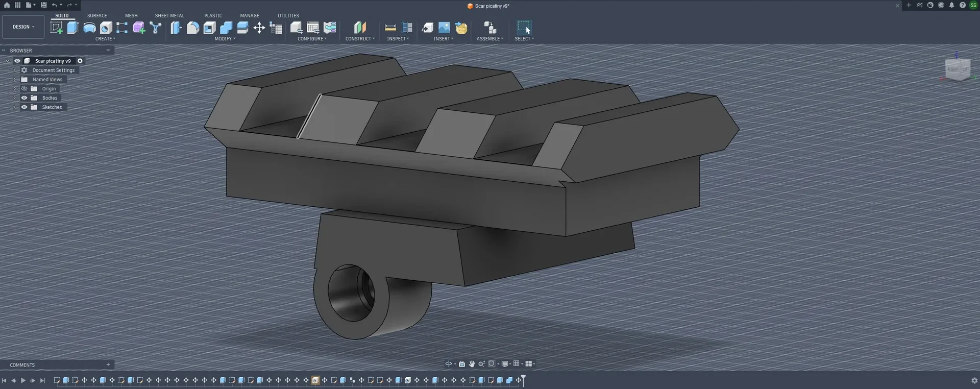The width and height of the screenshot is (980, 389).
Task: Switch to the SURFACE tab
Action: click(x=97, y=16)
